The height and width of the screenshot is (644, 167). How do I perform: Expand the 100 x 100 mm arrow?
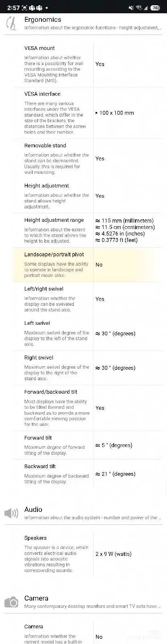click(96, 113)
